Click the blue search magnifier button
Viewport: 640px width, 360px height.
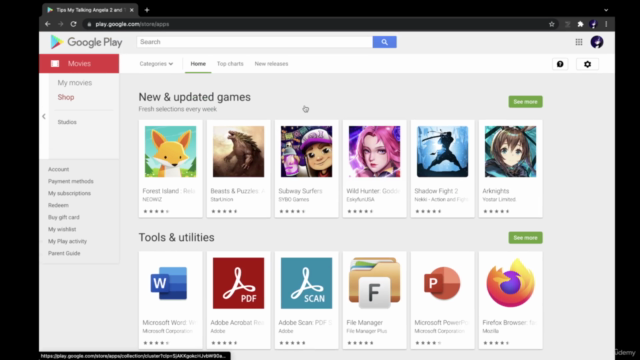pyautogui.click(x=384, y=42)
